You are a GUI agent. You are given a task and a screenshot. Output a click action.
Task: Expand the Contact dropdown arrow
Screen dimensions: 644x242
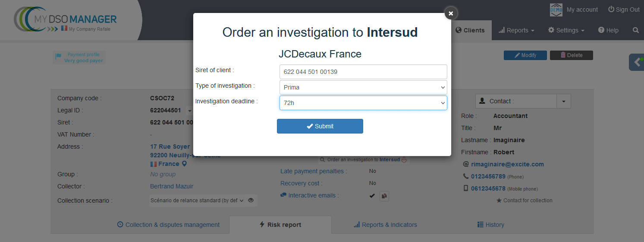(x=563, y=101)
